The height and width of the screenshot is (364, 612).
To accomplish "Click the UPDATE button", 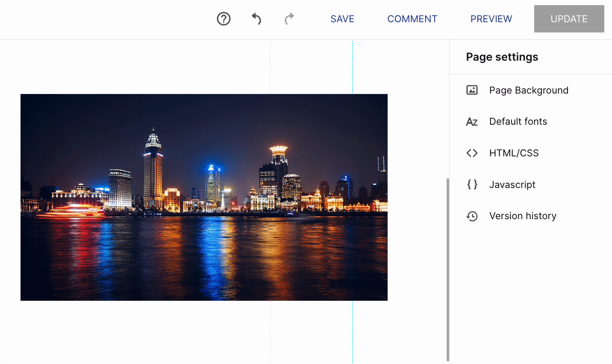I will pos(569,19).
